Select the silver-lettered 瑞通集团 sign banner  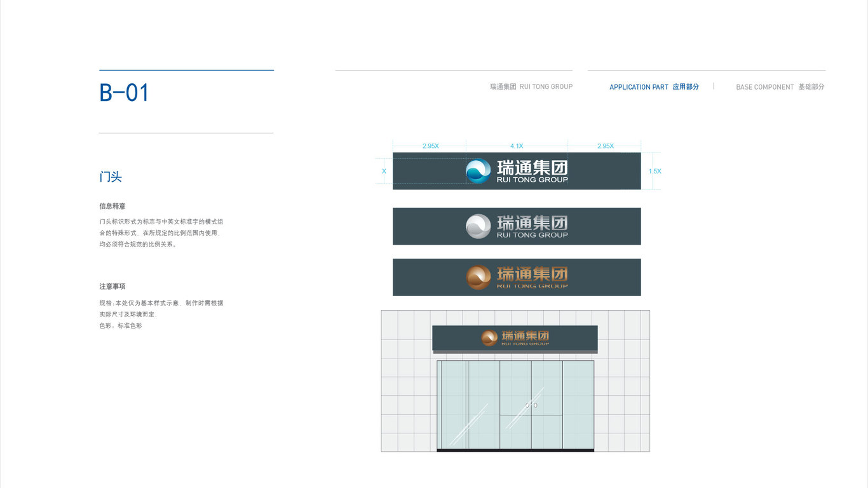click(x=517, y=226)
